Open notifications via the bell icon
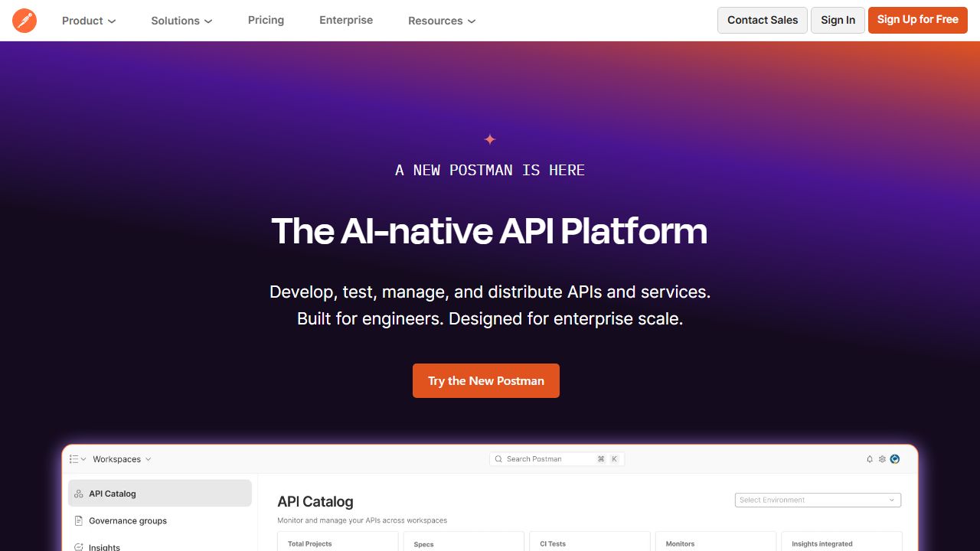The image size is (980, 551). point(870,458)
